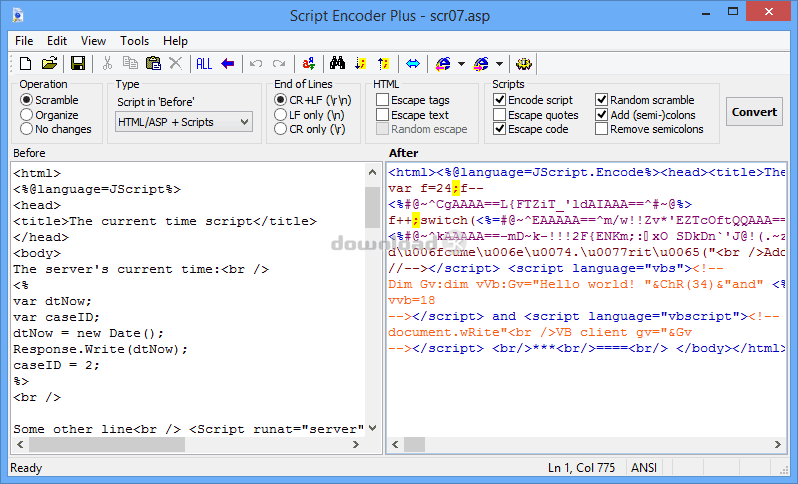Enable the Remove semicolons checkbox
Image resolution: width=798 pixels, height=484 pixels.
click(649, 129)
